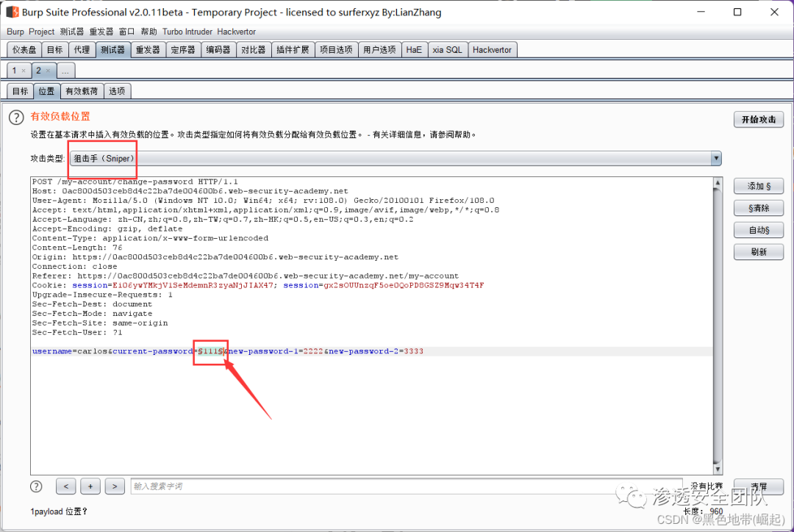Click the 开始攻击 button
This screenshot has width=794, height=532.
[759, 120]
